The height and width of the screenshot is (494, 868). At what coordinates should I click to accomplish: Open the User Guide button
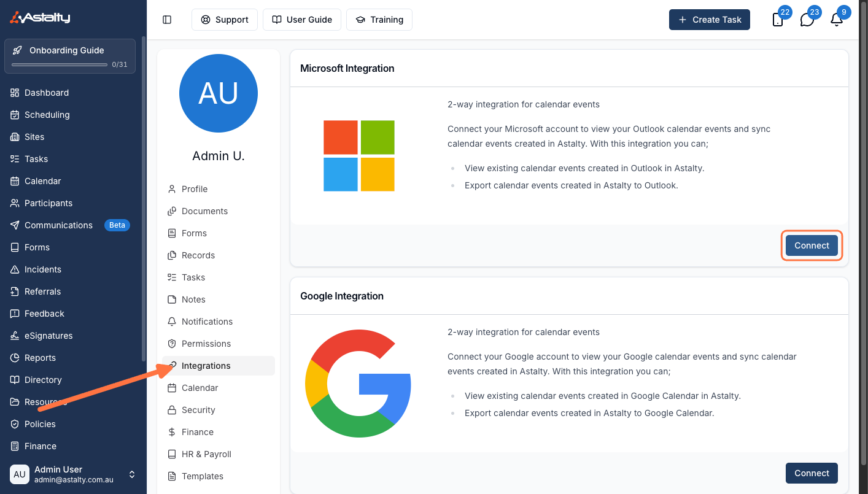302,20
